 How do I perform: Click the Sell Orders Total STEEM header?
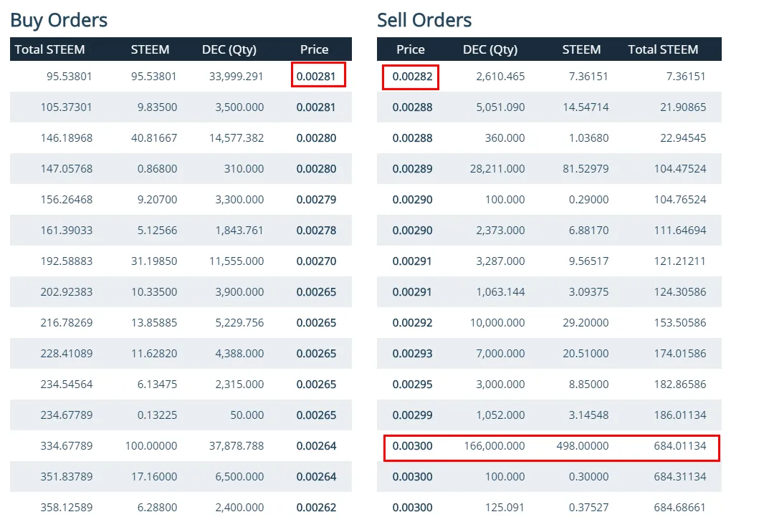663,49
